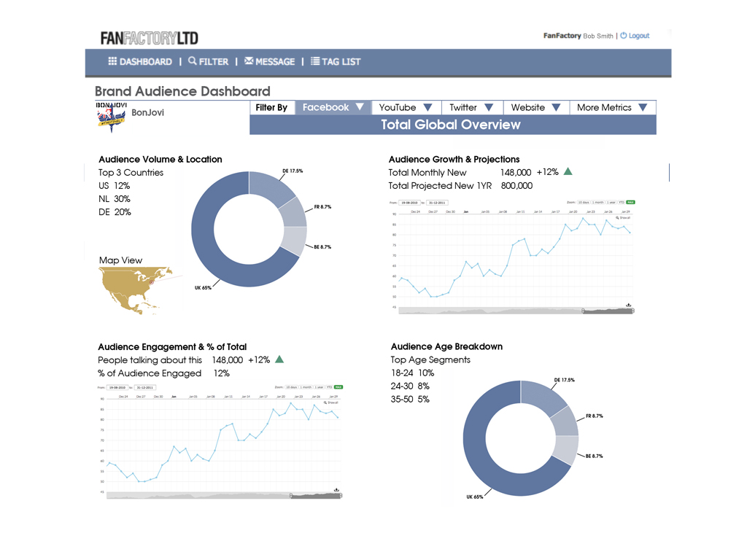The image size is (747, 560).
Task: Click the Tag List icon
Action: 315,61
